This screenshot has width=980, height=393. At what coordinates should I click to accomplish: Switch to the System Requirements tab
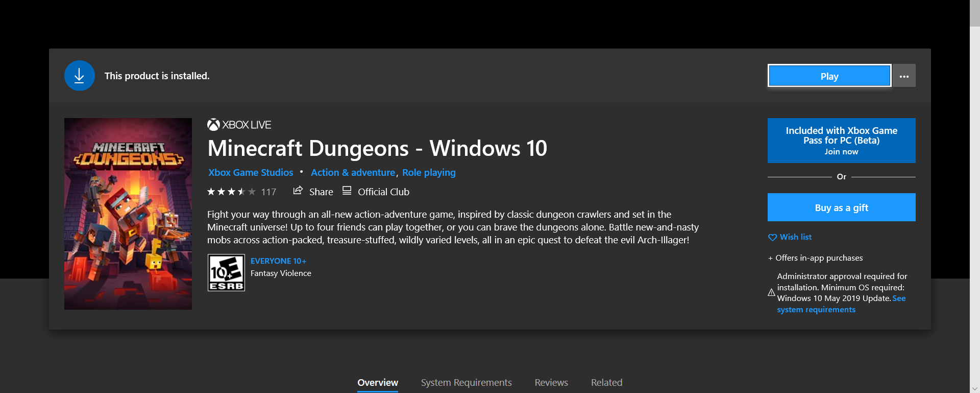click(466, 383)
